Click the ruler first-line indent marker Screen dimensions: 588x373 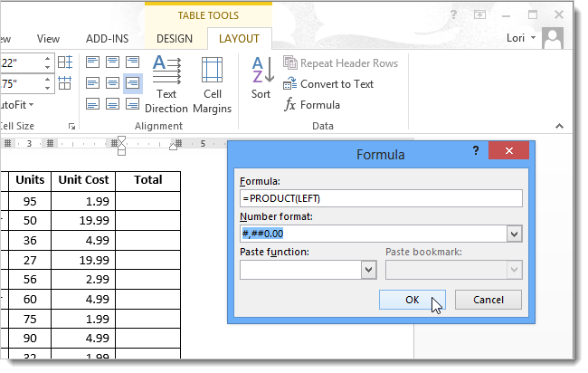(x=121, y=139)
